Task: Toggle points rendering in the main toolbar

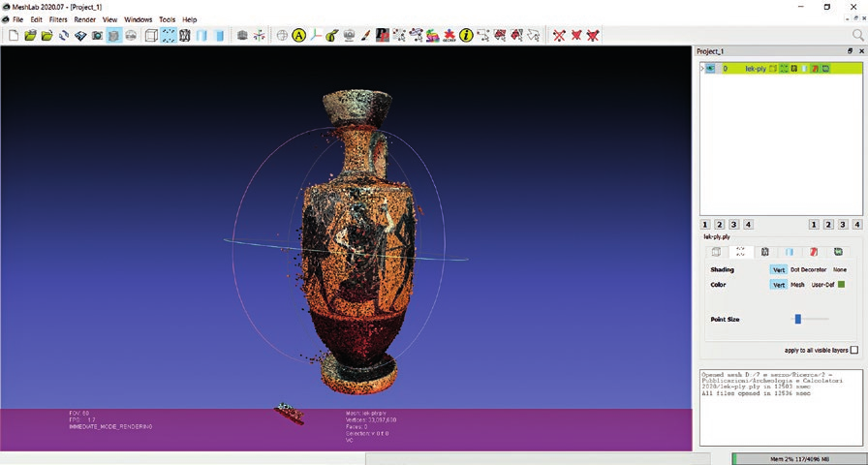Action: click(169, 36)
